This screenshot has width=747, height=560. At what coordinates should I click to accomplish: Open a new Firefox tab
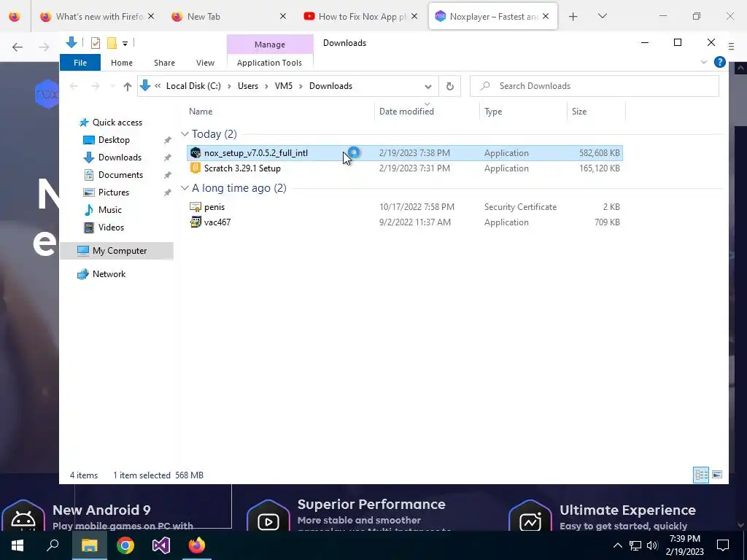click(x=573, y=17)
